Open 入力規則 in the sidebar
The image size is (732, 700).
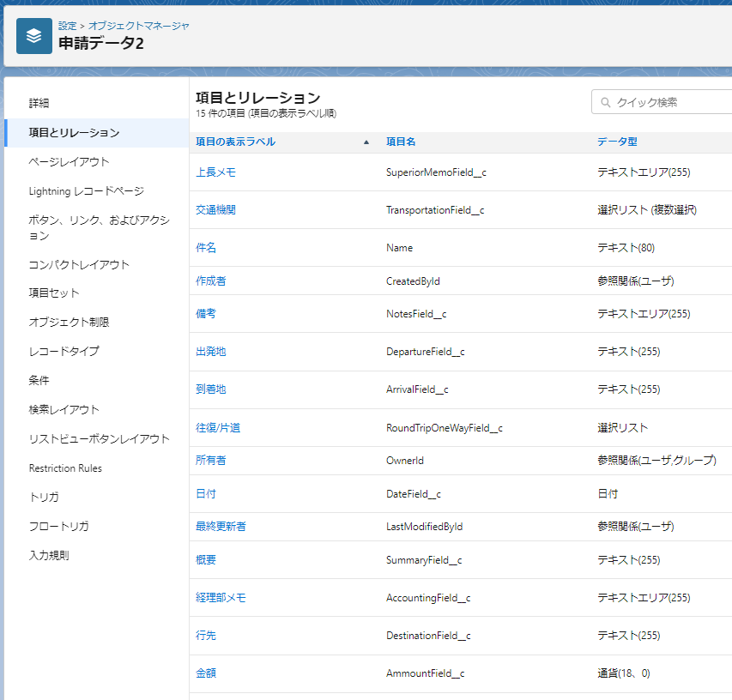(x=49, y=555)
